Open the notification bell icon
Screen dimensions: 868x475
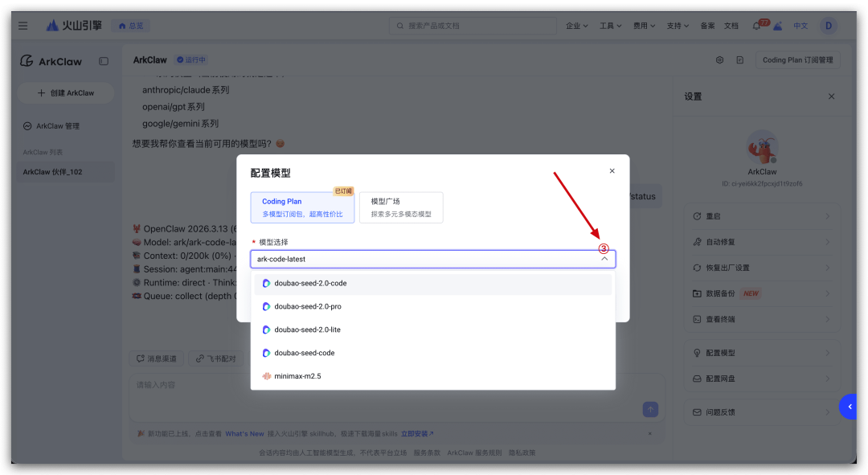coord(756,26)
